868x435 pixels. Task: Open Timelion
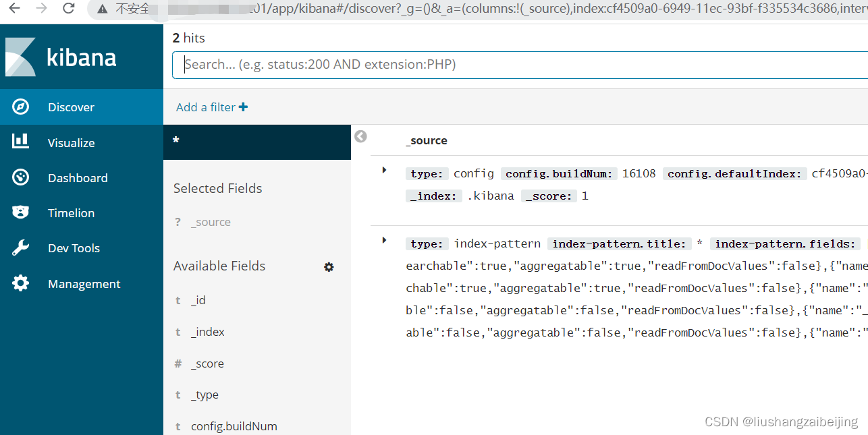pyautogui.click(x=82, y=212)
